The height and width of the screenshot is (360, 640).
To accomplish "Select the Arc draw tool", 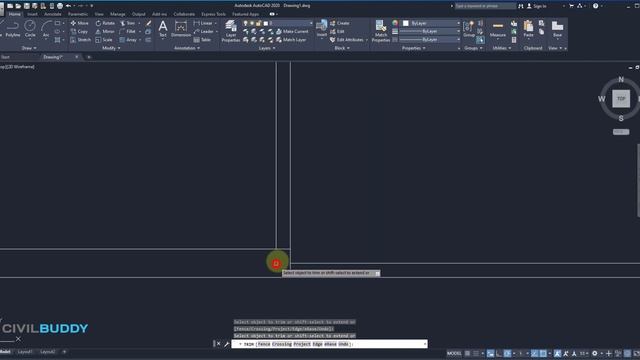I will 46,29.
